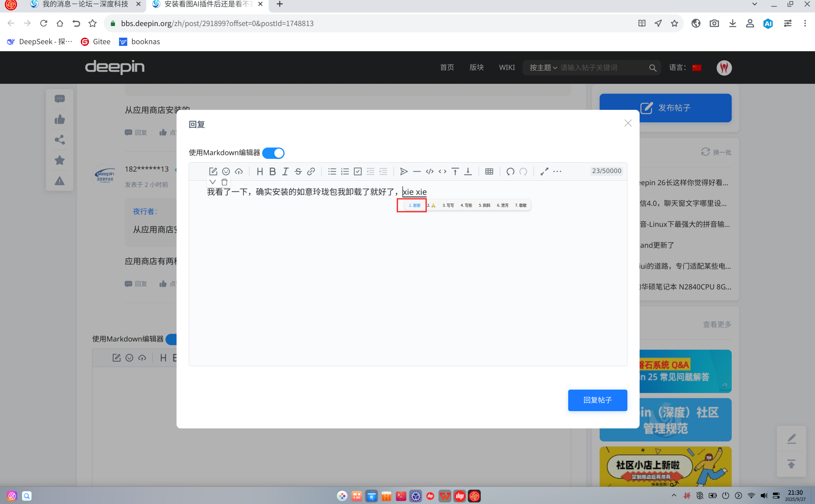
Task: Click insert-line-before icon in reply toolbar
Action: coord(455,171)
